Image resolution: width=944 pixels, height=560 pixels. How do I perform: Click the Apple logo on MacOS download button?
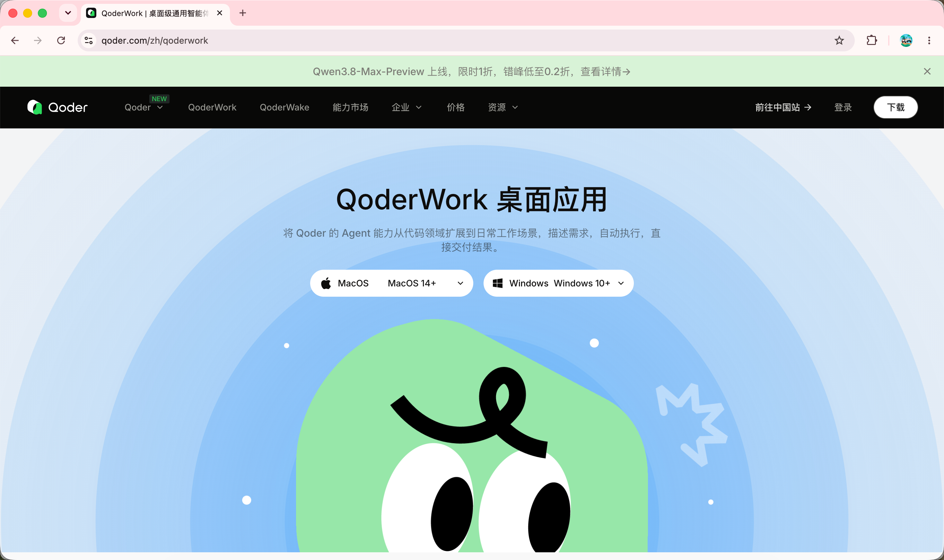point(326,283)
